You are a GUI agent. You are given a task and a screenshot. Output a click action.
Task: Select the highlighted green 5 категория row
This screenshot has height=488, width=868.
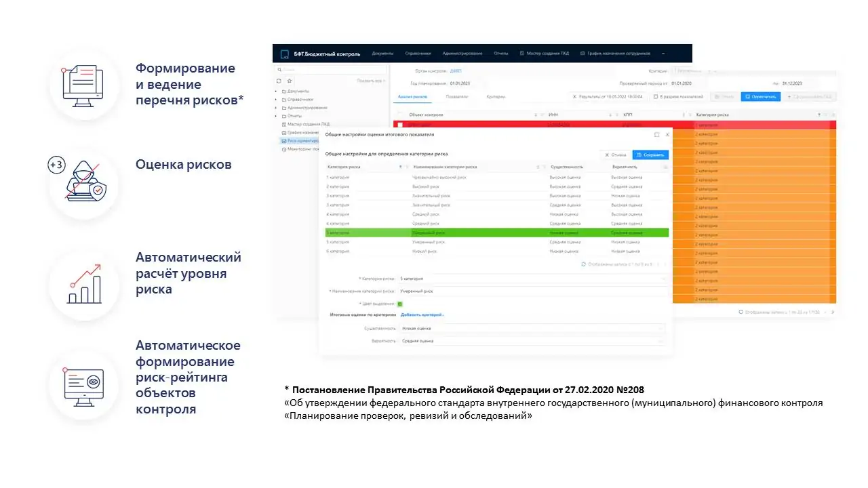[497, 232]
